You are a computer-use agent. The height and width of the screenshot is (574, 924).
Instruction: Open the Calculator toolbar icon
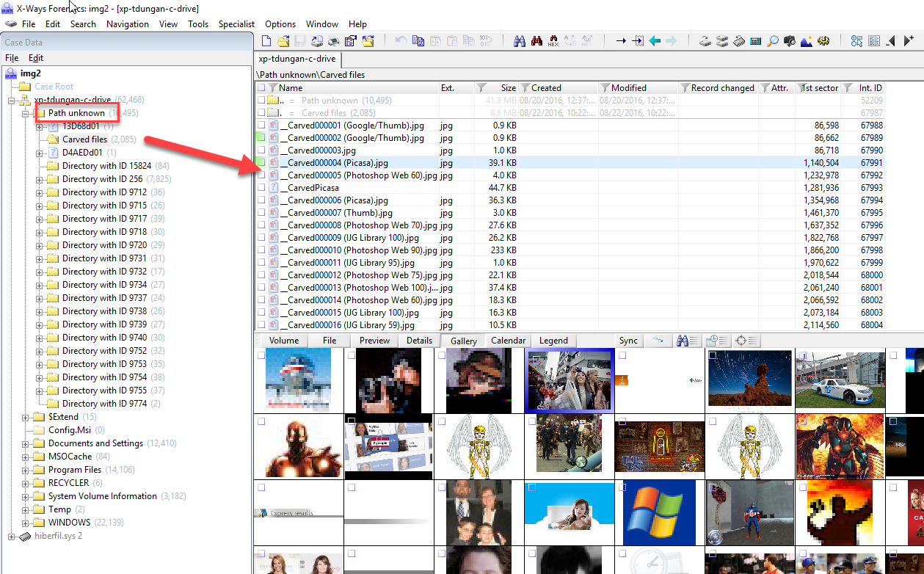[x=756, y=41]
